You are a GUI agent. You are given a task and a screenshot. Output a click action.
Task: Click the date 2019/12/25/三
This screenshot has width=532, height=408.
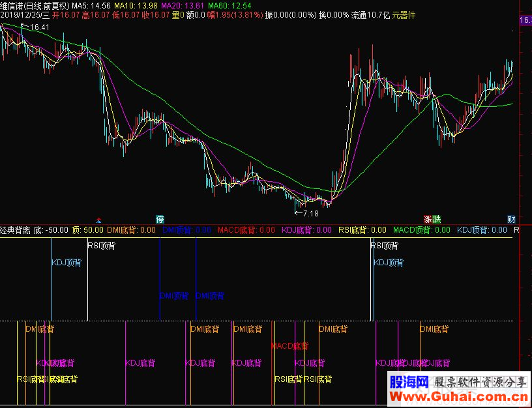coord(24,15)
